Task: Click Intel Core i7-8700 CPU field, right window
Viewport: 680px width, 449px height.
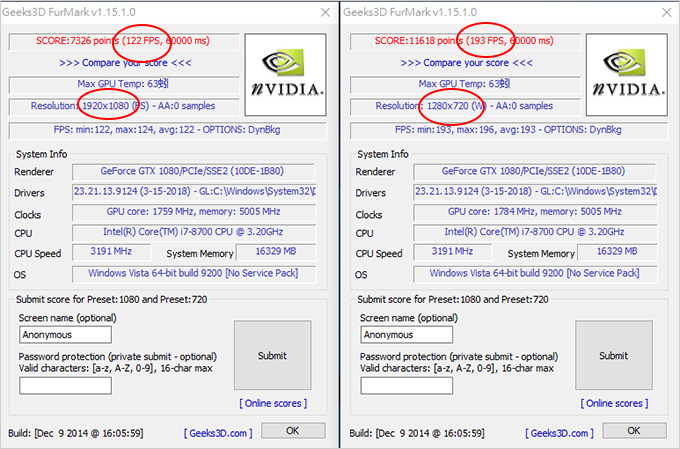Action: coord(536,233)
